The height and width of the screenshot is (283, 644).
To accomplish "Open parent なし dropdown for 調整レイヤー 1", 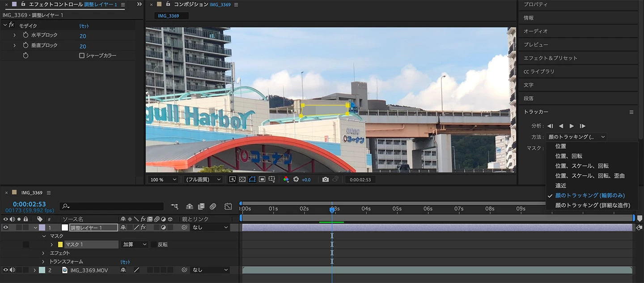I will pos(210,227).
